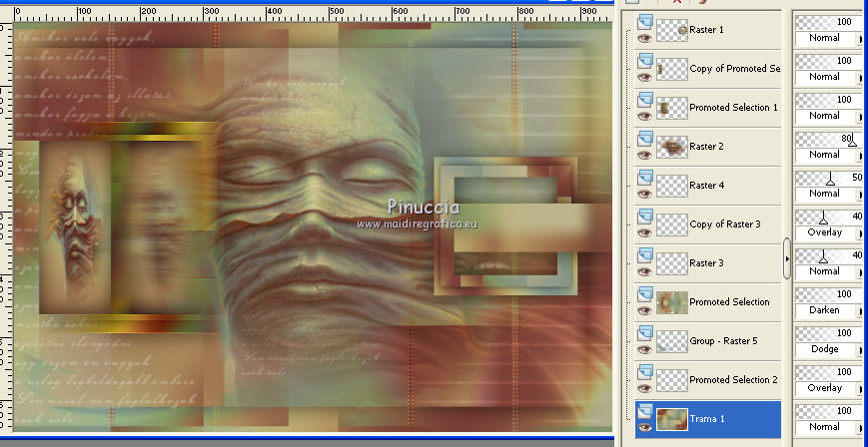Toggle visibility of Promoted Selection 2 layer
868x447 pixels.
(644, 388)
